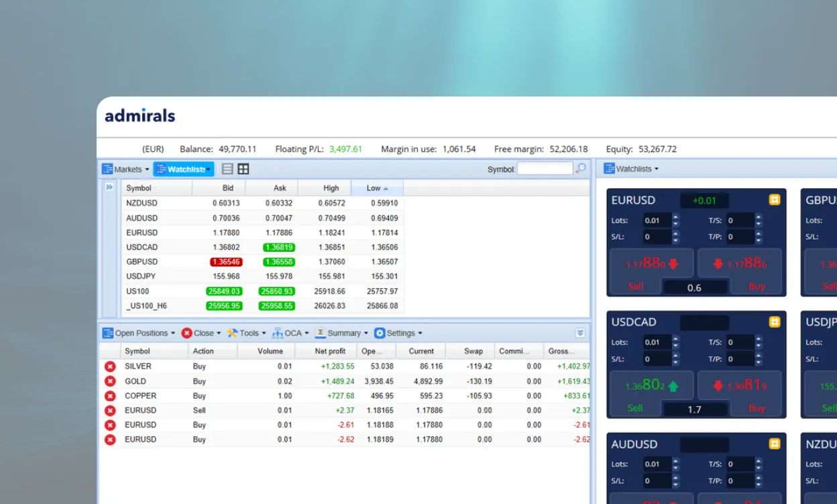Click the symbol search magnifier icon

coord(581,169)
